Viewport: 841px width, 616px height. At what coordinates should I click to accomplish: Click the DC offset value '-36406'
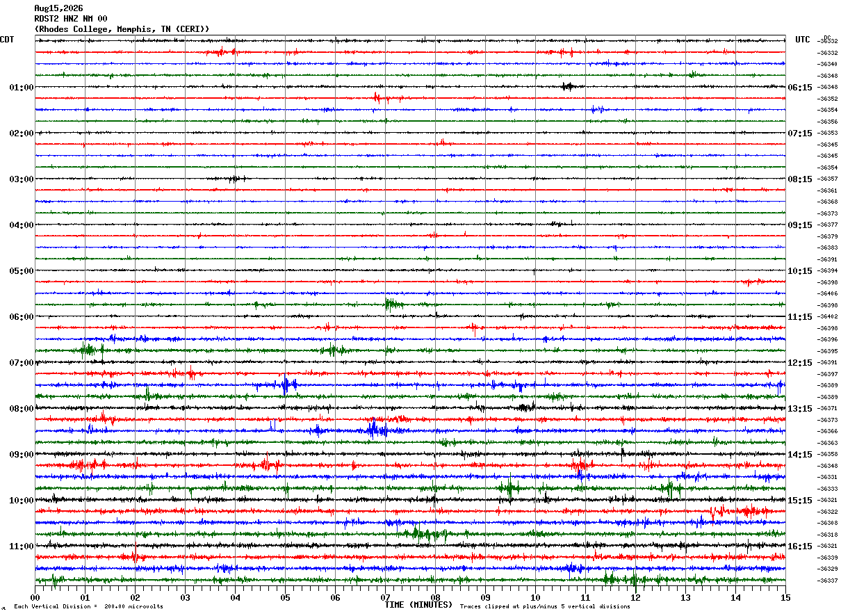click(828, 294)
